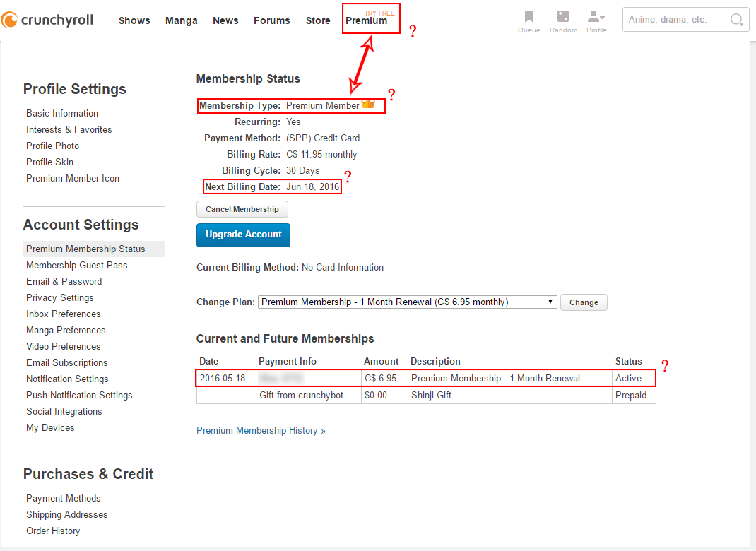
Task: Click the C$ 6.95 amount cell
Action: point(385,379)
